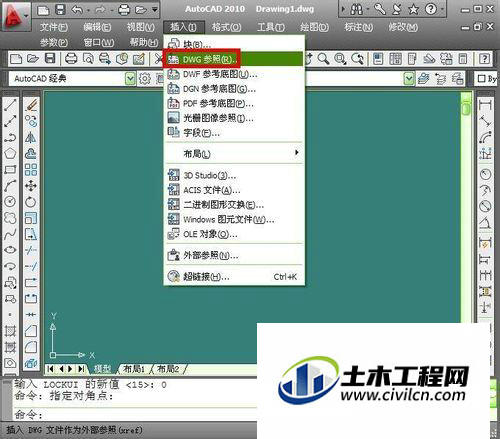This screenshot has width=500, height=439.
Task: Select the Array tool in modify toolbar
Action: click(31, 169)
